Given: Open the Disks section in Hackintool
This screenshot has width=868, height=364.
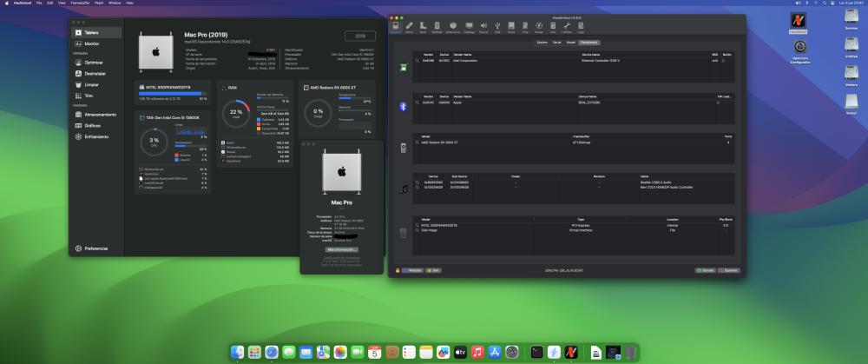Looking at the screenshot, I should tap(511, 27).
